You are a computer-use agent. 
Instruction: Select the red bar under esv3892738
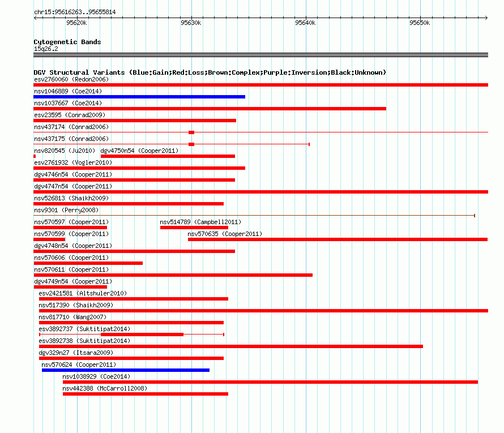coord(231,346)
